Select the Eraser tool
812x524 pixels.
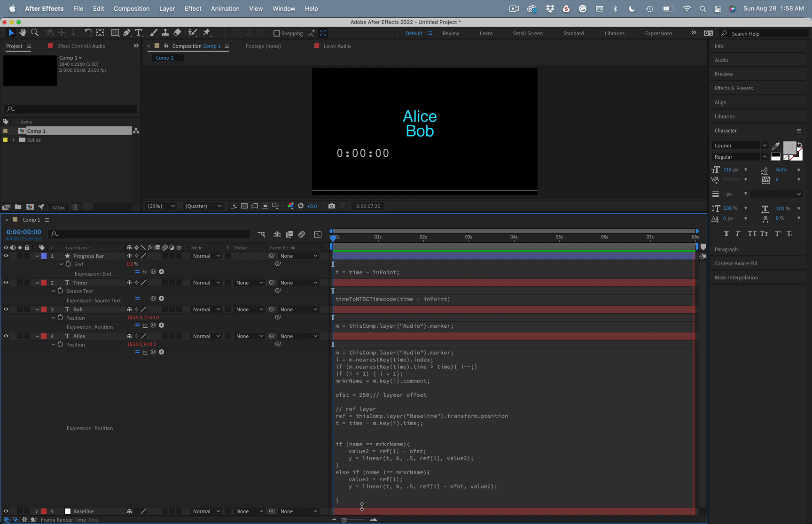pyautogui.click(x=177, y=32)
